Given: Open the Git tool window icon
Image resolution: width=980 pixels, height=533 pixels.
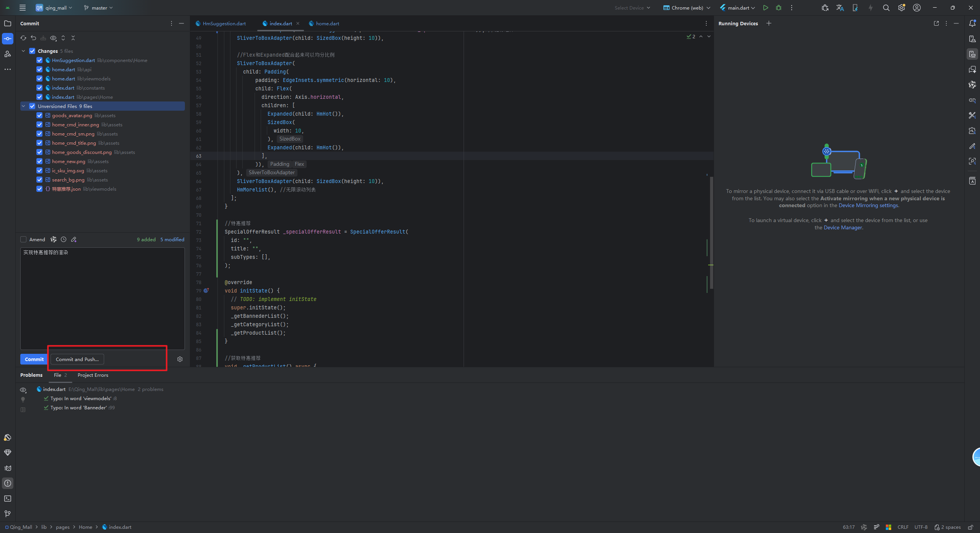Looking at the screenshot, I should coord(8,514).
